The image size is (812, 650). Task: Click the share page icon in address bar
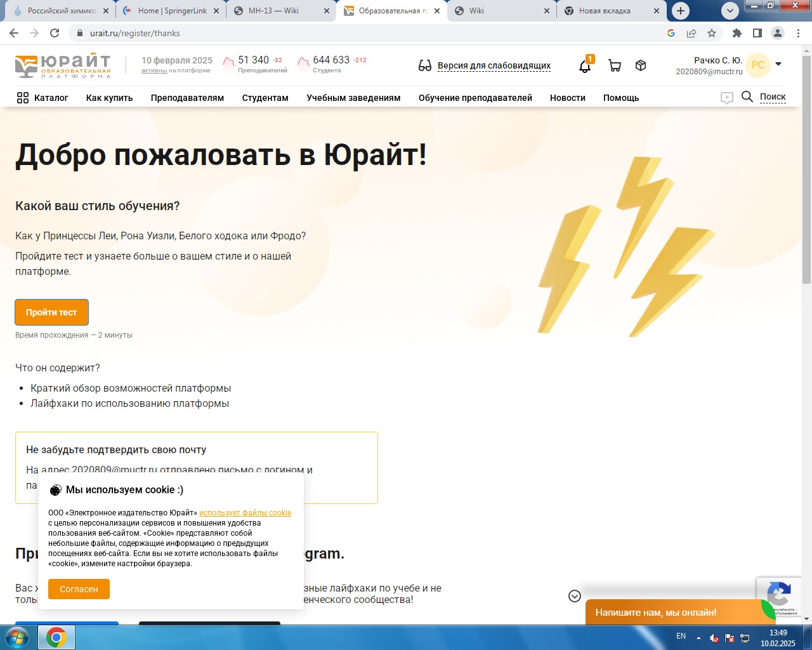point(691,33)
